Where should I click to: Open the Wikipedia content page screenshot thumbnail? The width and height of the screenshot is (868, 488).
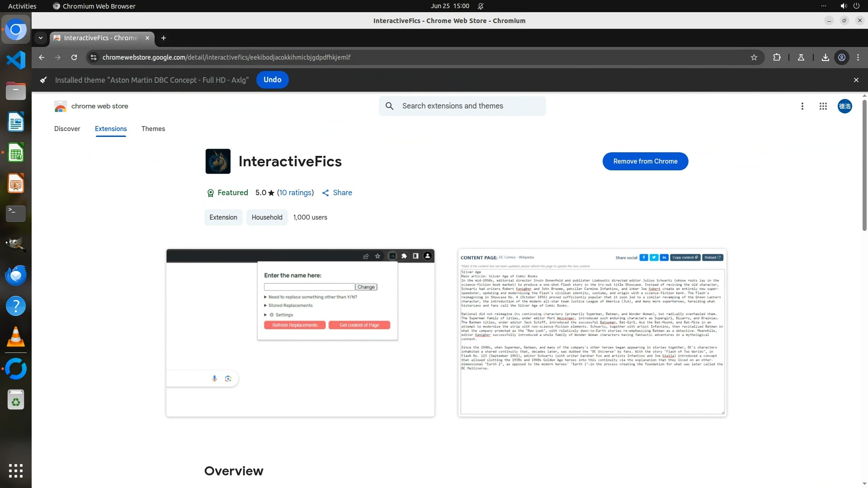point(592,333)
